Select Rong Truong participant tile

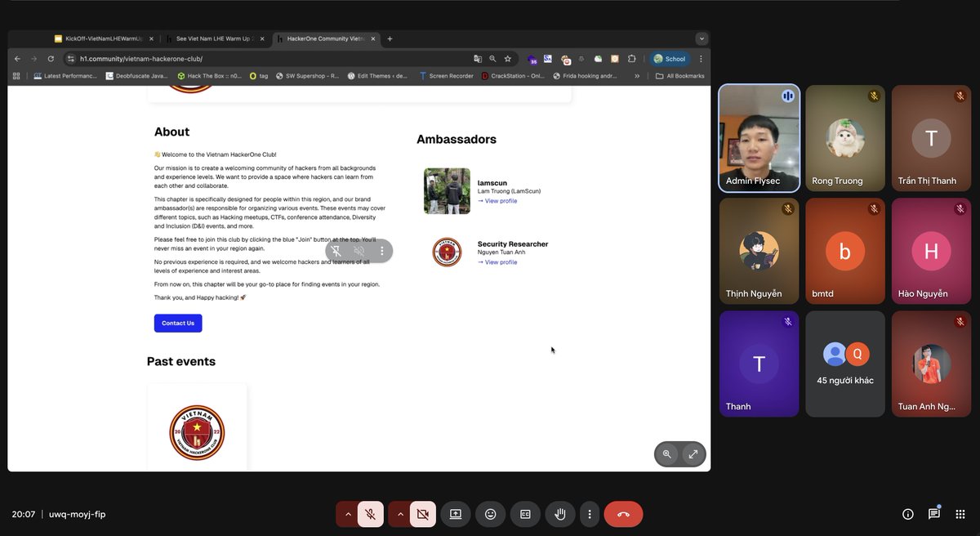click(x=845, y=138)
